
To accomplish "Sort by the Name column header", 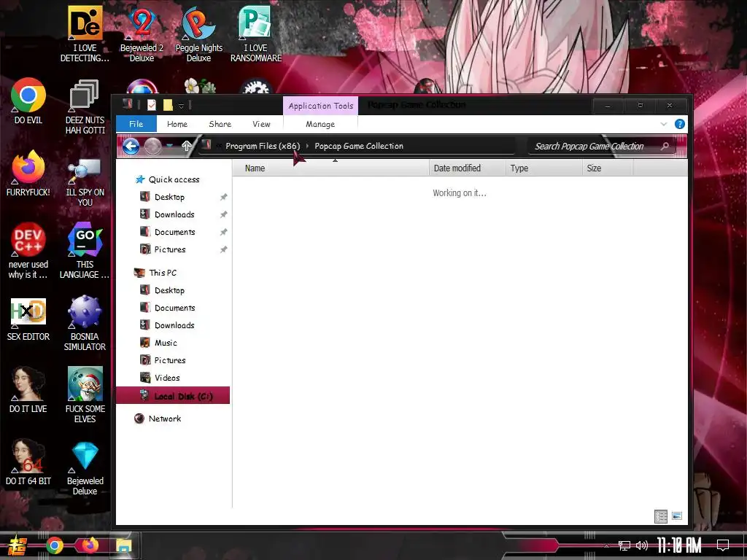I will pos(331,168).
